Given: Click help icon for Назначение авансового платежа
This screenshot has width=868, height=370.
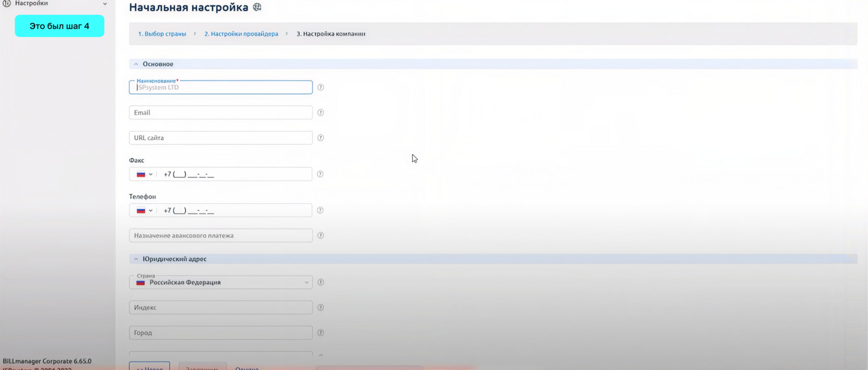Looking at the screenshot, I should 320,235.
